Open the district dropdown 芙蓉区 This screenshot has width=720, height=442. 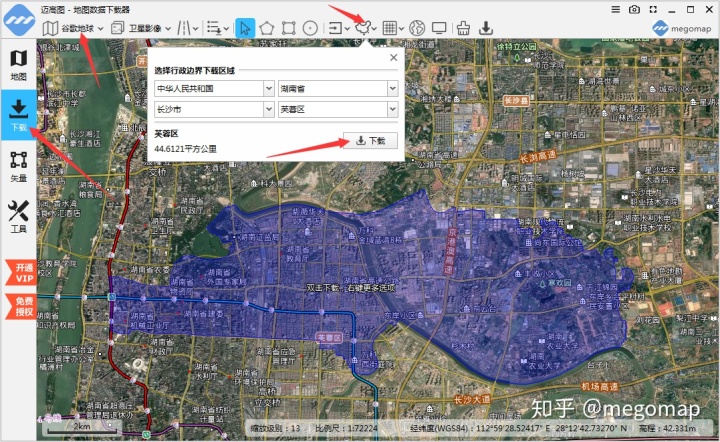pos(338,109)
